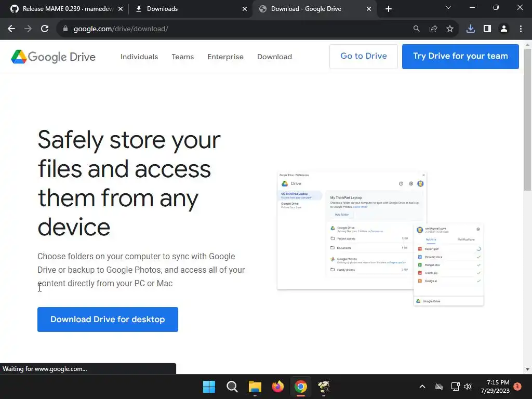Open File Explorer from taskbar
The image size is (532, 399).
[255, 387]
